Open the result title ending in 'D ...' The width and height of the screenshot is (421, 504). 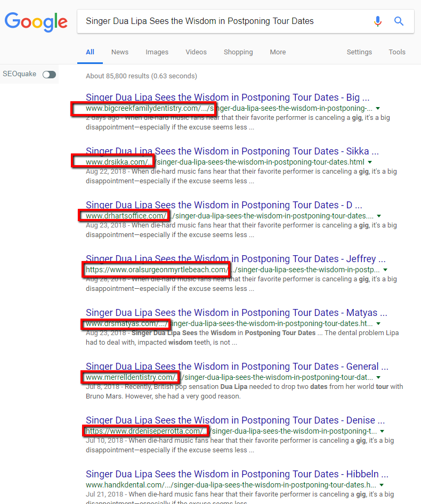click(x=224, y=205)
